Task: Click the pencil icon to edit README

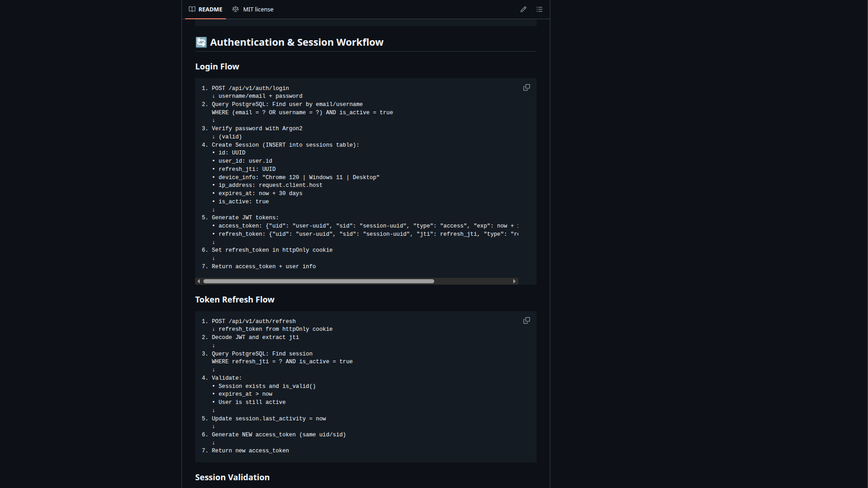Action: [523, 9]
